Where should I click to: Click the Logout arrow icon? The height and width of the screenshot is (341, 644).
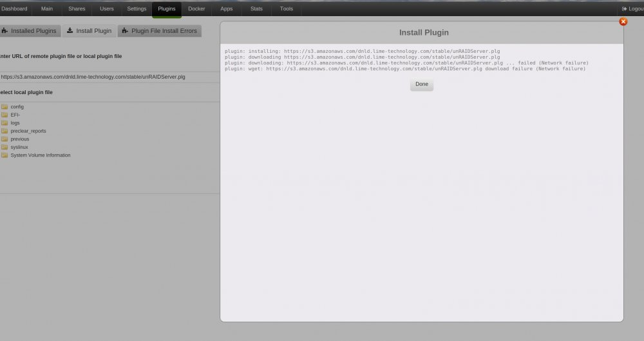624,8
